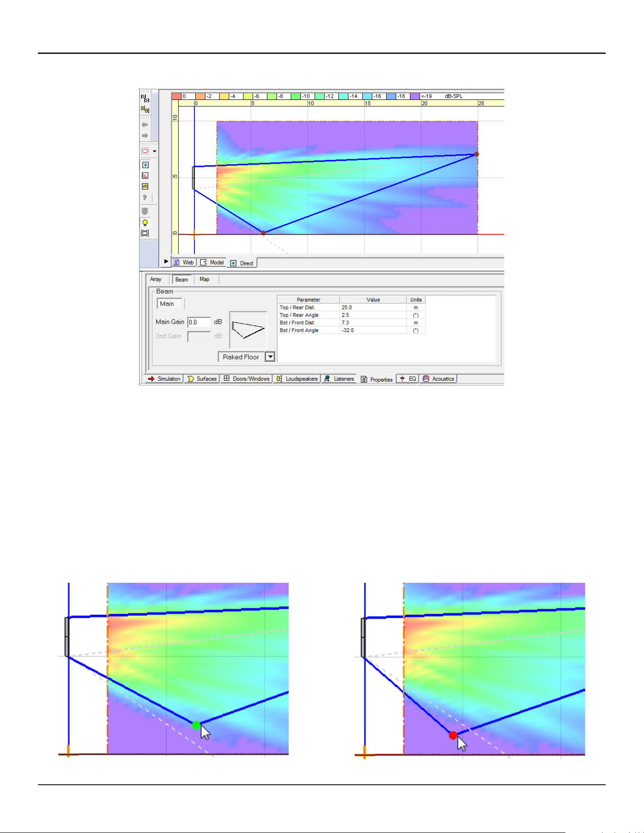Click the dB-SPL legend label
The height and width of the screenshot is (833, 644).
454,96
